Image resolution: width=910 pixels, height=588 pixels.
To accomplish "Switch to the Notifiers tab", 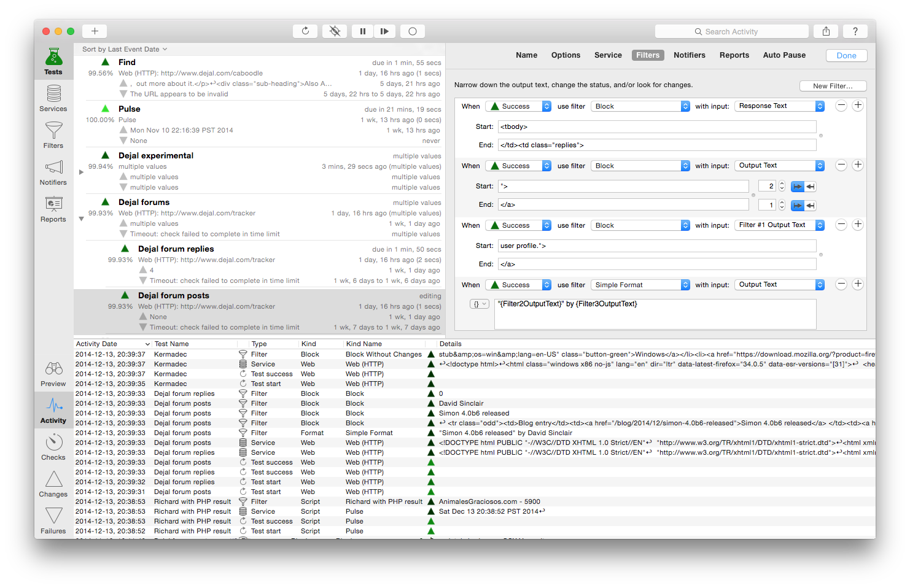I will 689,55.
